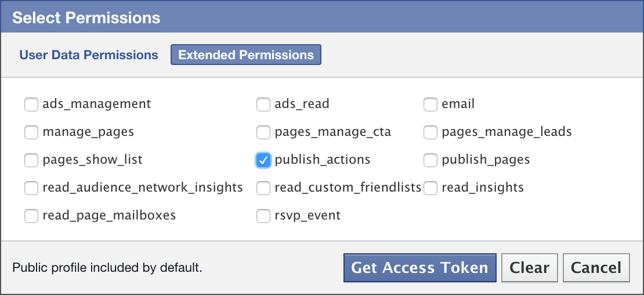Select the manage_pages checkbox
The image size is (644, 295).
pos(31,132)
